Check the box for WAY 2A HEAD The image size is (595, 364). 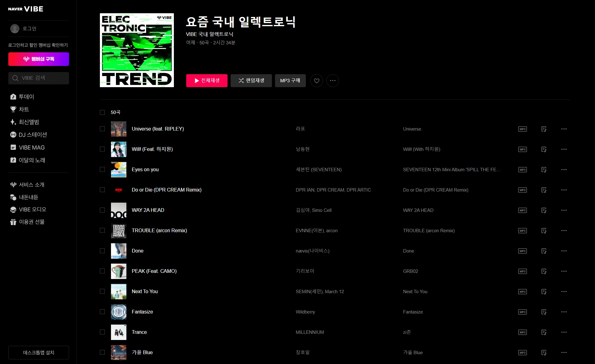pyautogui.click(x=102, y=210)
